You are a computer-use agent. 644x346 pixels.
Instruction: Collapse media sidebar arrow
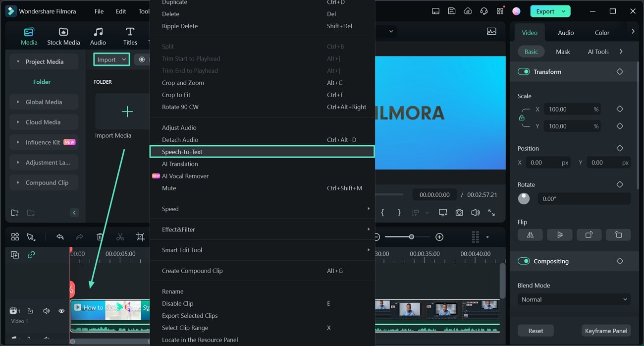[74, 213]
